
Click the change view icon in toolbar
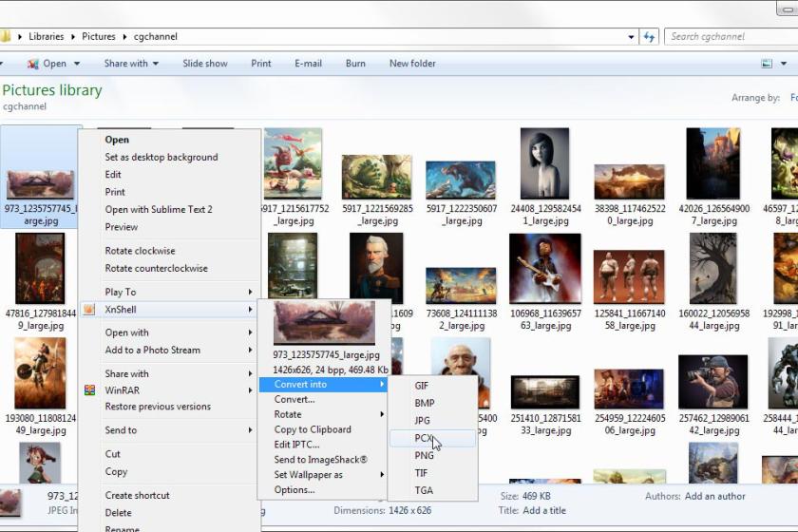coord(767,64)
